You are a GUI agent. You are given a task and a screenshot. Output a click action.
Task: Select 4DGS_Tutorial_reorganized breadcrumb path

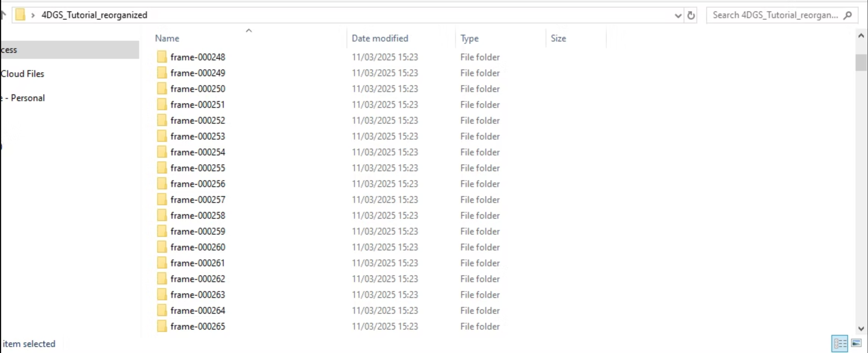pos(94,15)
